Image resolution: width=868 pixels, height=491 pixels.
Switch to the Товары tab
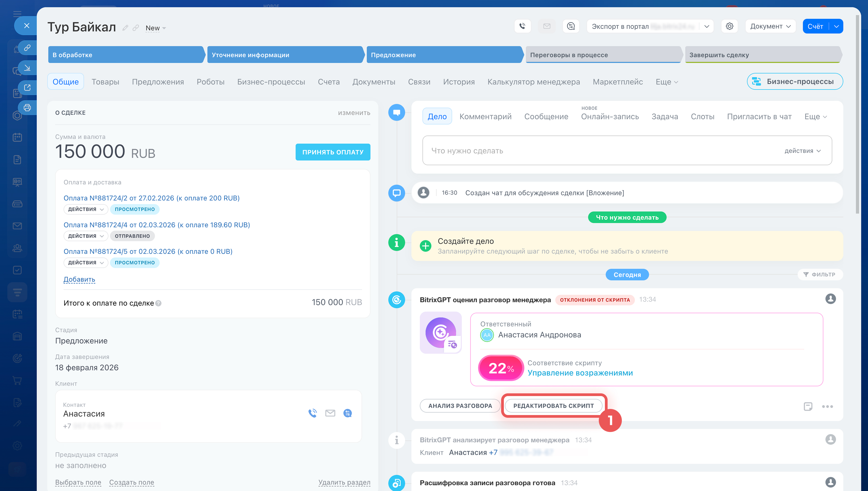pyautogui.click(x=105, y=82)
